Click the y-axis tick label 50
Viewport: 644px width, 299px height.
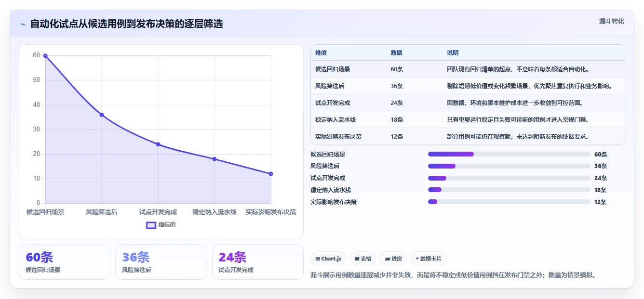point(37,80)
